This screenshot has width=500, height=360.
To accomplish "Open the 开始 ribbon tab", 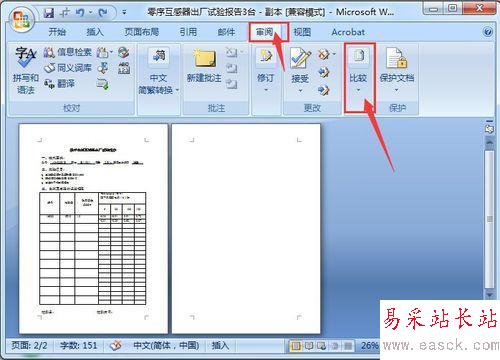I will click(57, 32).
